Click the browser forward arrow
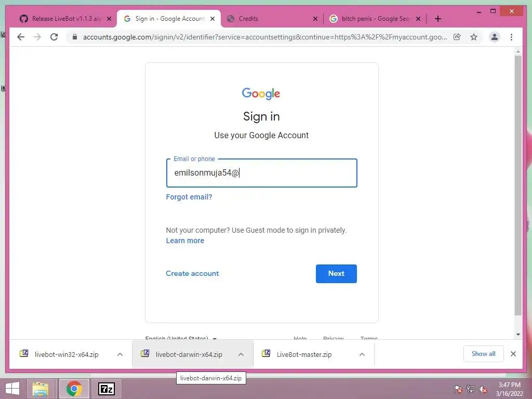This screenshot has height=399, width=532. (37, 37)
